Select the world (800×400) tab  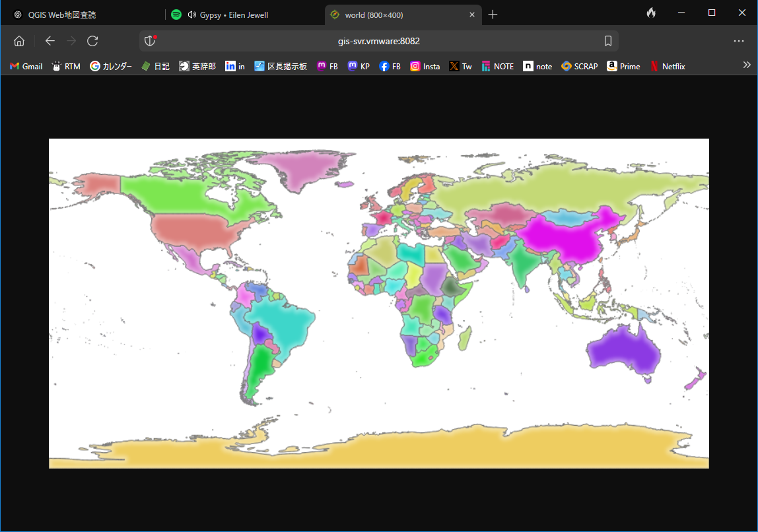[x=403, y=15]
